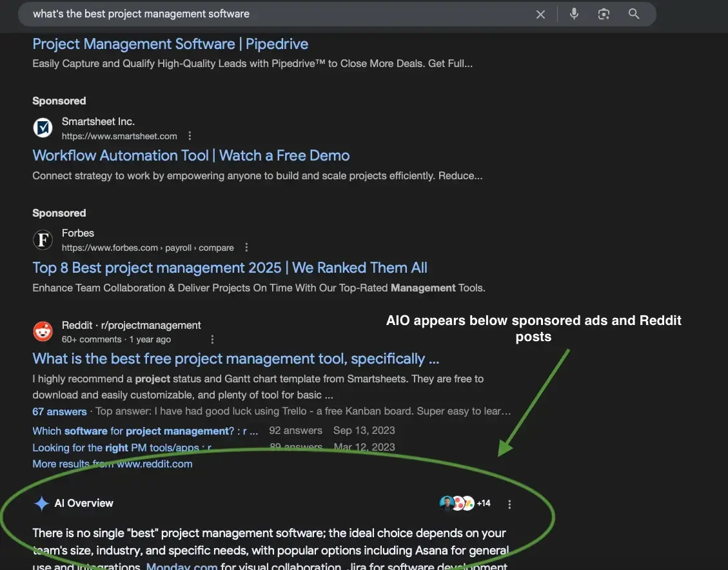Click the Reddit logo icon

click(43, 331)
